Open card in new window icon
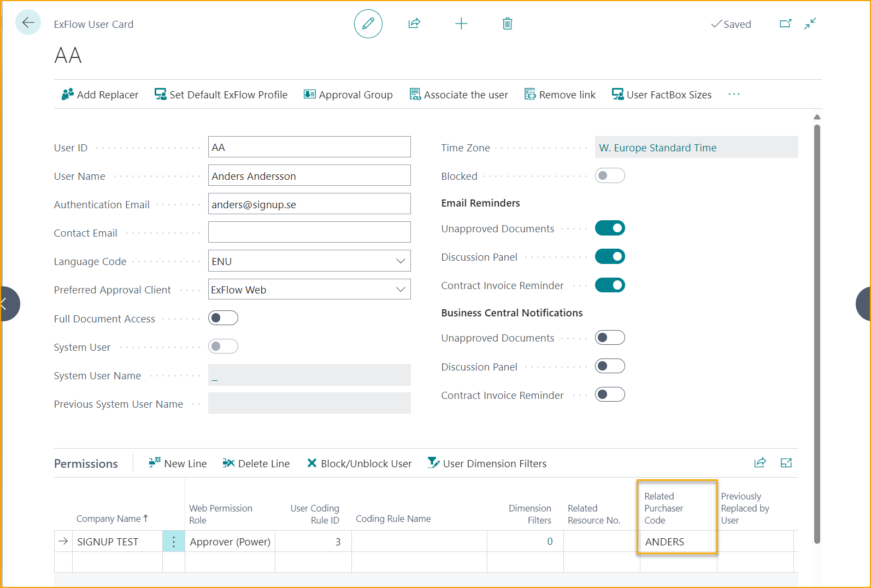The image size is (871, 588). (785, 23)
